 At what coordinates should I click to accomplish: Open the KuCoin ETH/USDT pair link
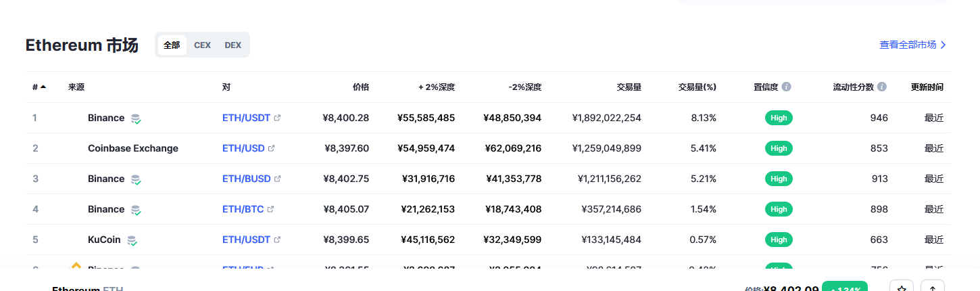pos(246,240)
